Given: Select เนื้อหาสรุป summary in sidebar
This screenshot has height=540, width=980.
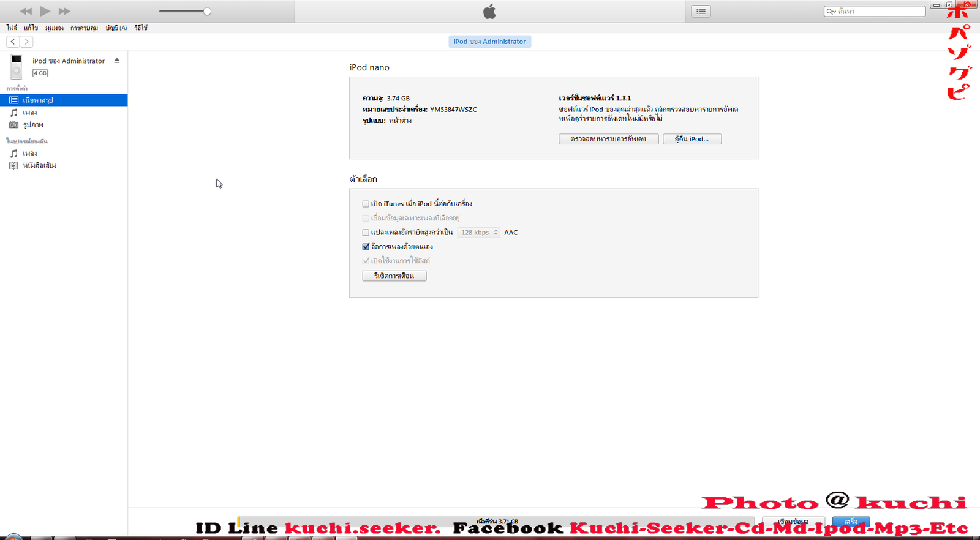Looking at the screenshot, I should tap(64, 100).
